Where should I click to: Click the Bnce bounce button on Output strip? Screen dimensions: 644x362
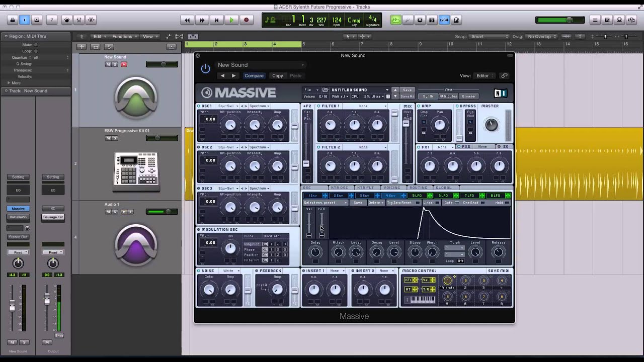[59, 335]
